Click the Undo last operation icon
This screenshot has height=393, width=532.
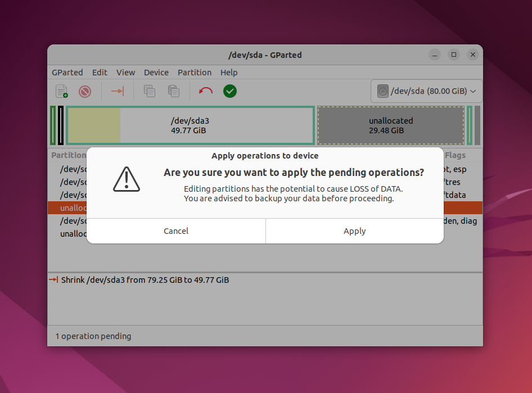[206, 91]
